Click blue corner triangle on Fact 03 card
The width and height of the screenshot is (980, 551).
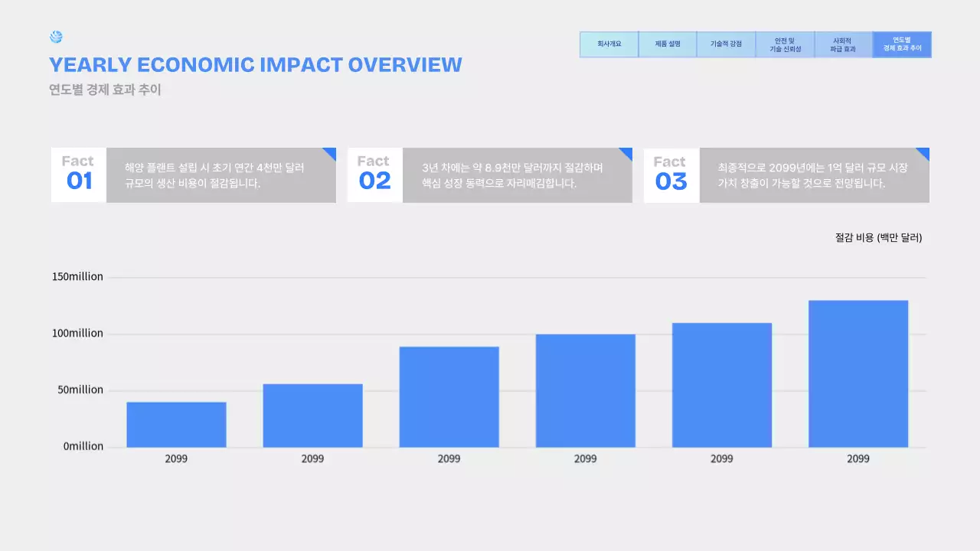tap(924, 152)
